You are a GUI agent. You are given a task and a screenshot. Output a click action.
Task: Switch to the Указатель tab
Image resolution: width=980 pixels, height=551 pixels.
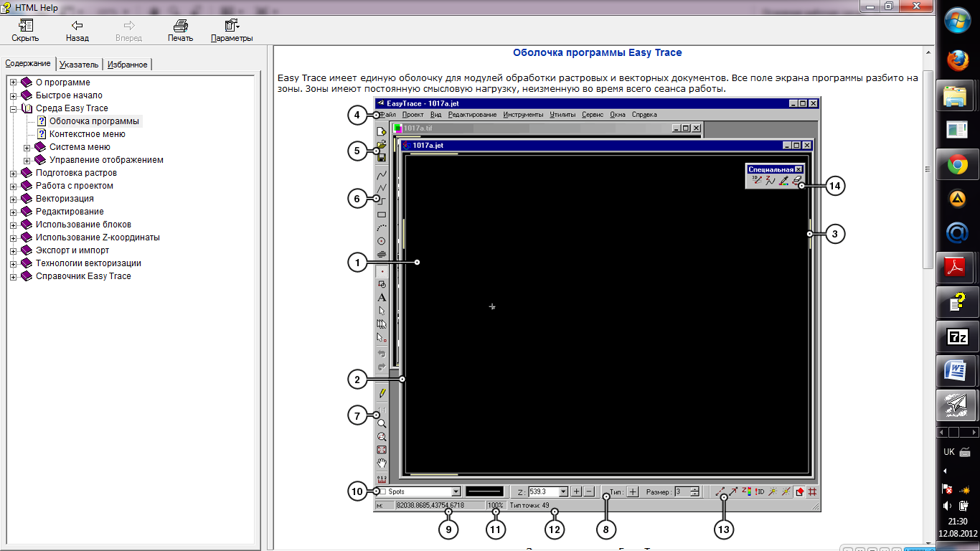pyautogui.click(x=79, y=65)
